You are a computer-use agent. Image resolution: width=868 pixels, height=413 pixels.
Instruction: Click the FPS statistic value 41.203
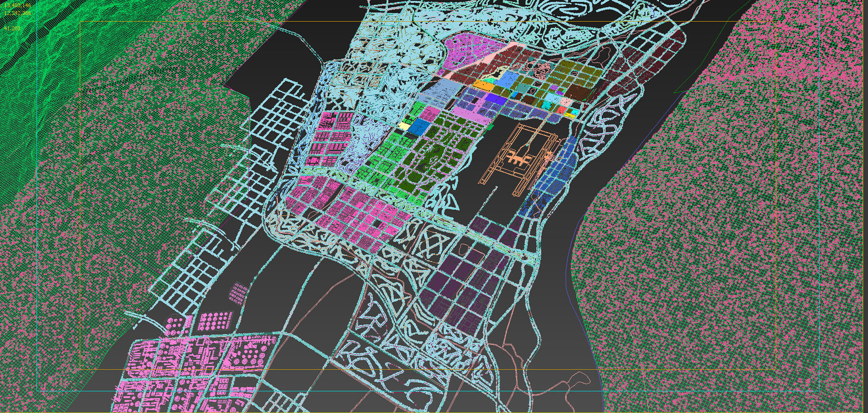tap(12, 28)
